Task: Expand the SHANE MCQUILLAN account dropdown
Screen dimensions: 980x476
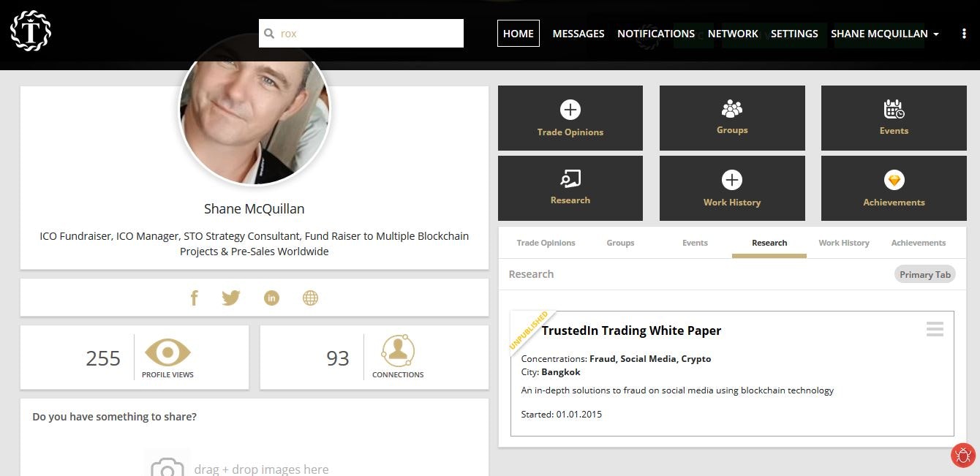Action: coord(883,34)
